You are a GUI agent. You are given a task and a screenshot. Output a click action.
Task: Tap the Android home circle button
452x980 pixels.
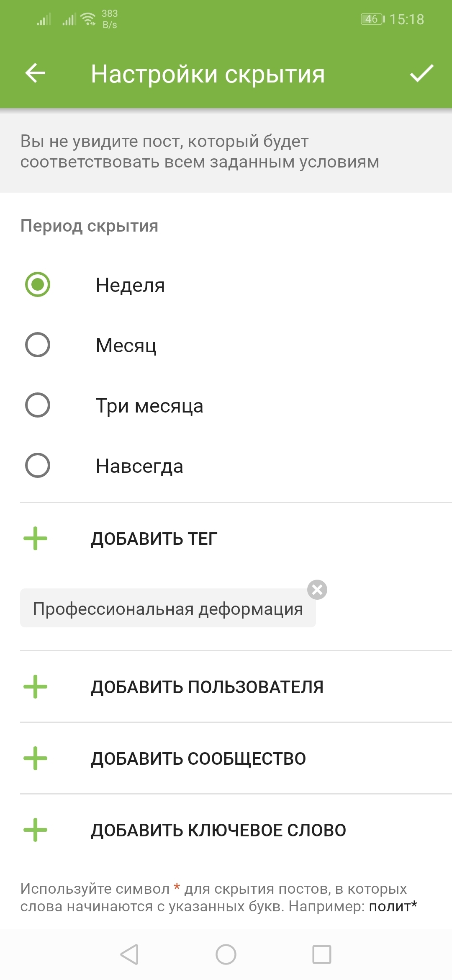click(x=226, y=954)
